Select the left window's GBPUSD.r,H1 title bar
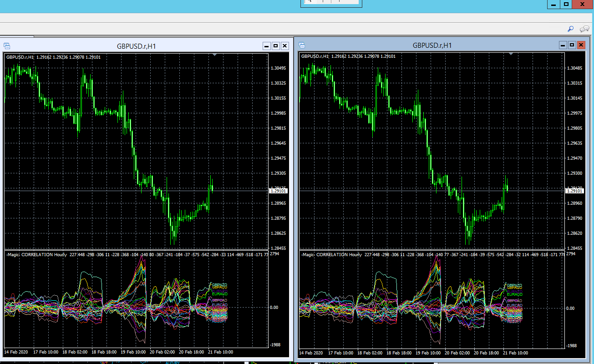The width and height of the screenshot is (594, 364). [x=137, y=46]
